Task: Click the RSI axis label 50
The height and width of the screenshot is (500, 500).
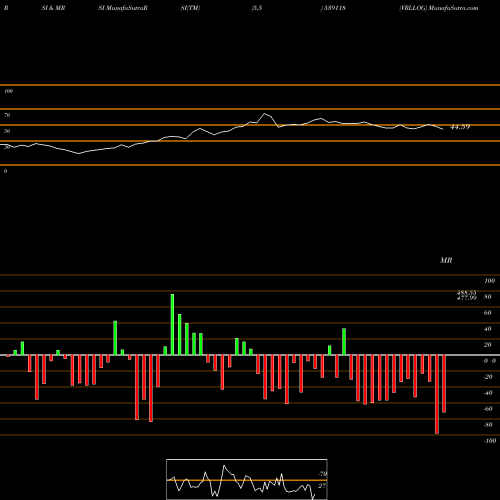Action: pos(7,131)
